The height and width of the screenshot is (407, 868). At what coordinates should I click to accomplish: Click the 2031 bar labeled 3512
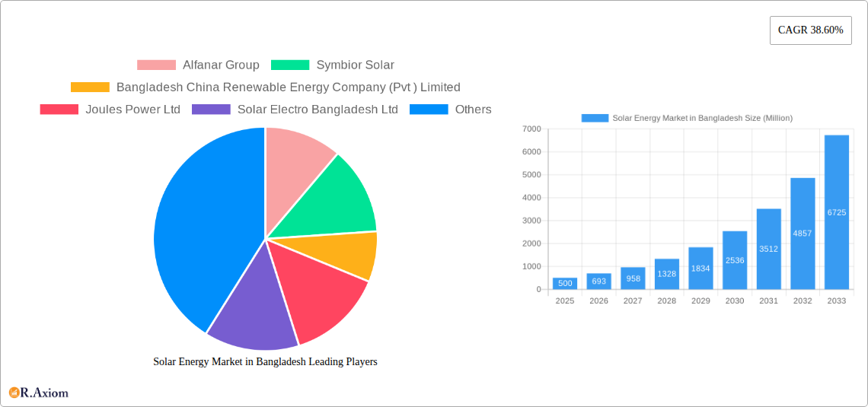click(x=768, y=249)
